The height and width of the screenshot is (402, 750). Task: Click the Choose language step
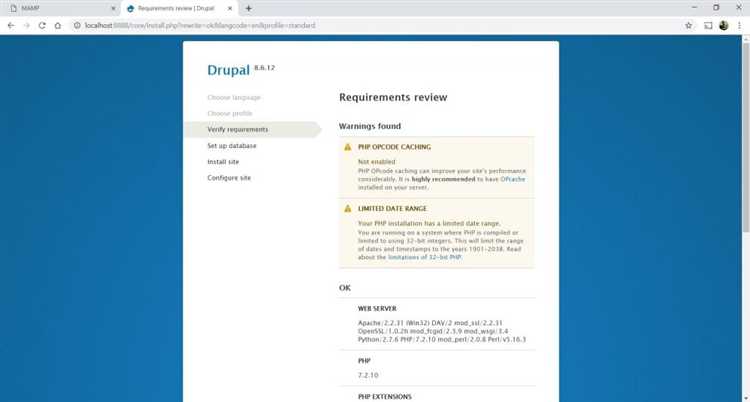pos(234,98)
